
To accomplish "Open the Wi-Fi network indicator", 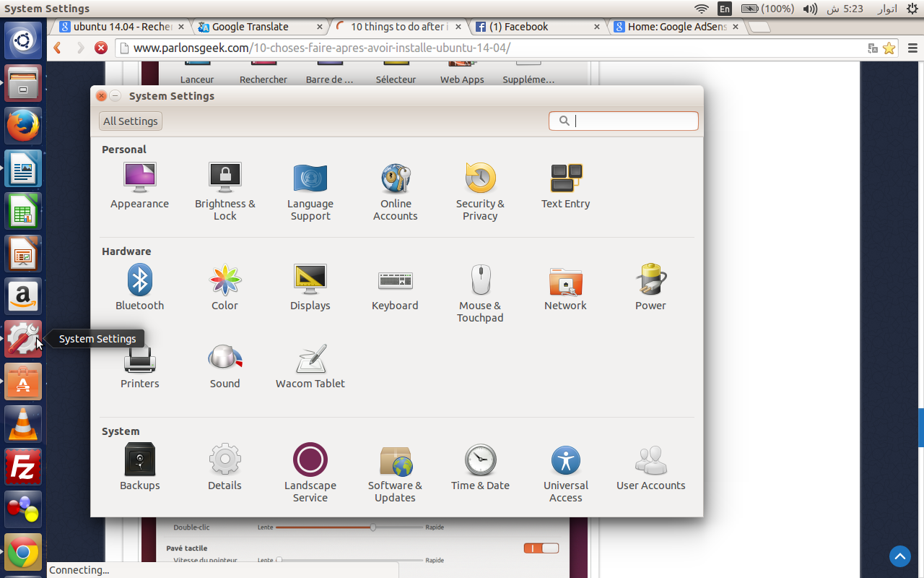I will tap(702, 9).
